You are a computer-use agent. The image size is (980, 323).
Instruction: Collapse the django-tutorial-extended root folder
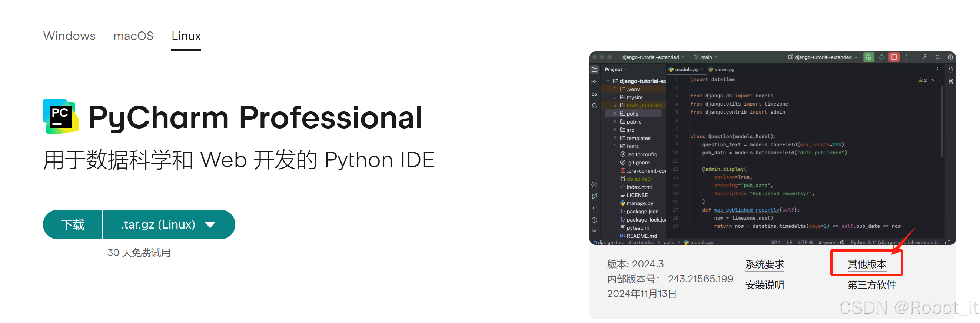click(x=608, y=81)
